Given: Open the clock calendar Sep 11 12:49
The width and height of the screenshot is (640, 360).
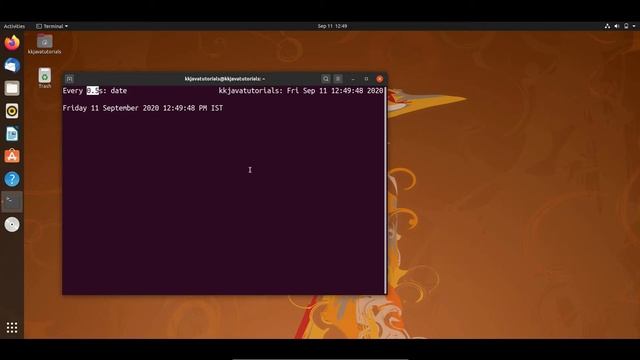Looking at the screenshot, I should tap(332, 26).
